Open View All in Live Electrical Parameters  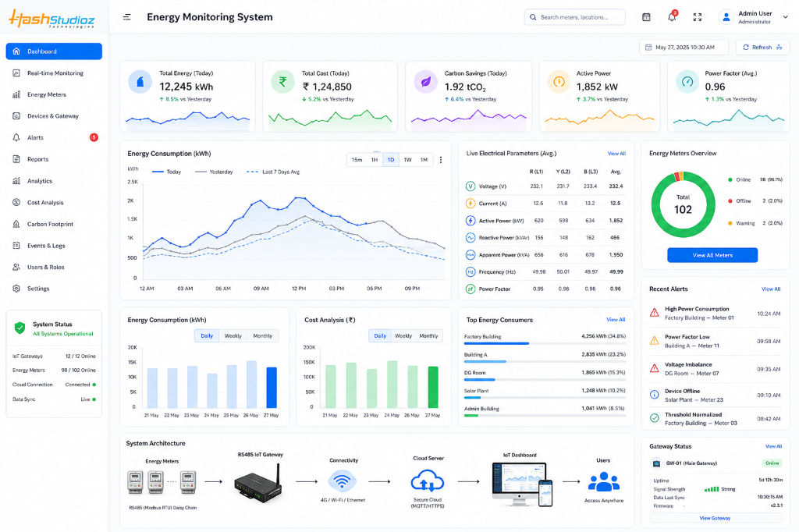[616, 154]
